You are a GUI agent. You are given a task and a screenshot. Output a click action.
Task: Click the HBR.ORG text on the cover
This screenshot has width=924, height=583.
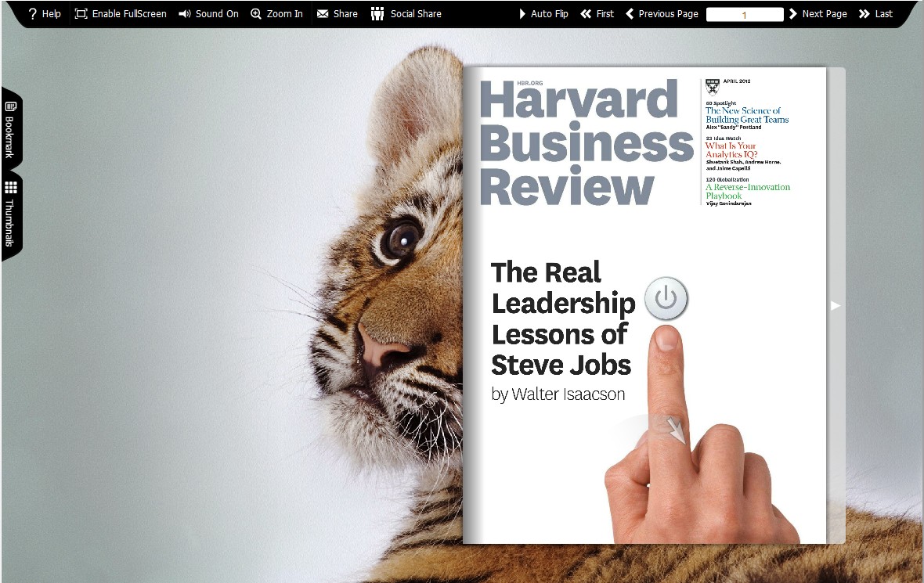click(x=530, y=83)
